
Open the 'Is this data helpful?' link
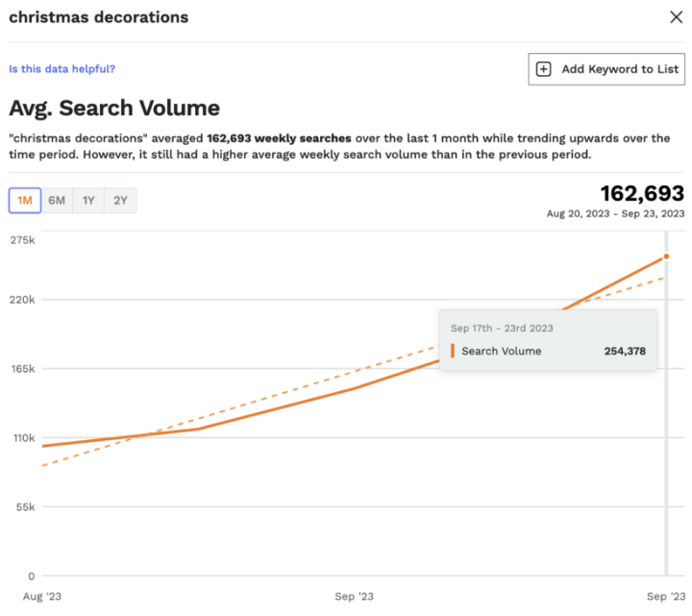62,68
